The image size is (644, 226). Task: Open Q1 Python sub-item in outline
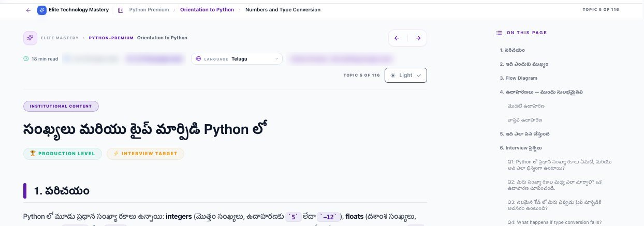click(x=560, y=165)
